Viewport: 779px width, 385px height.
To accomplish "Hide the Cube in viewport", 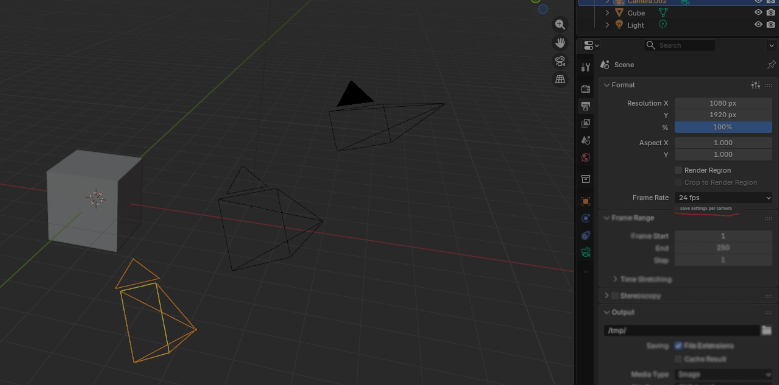I will point(758,13).
